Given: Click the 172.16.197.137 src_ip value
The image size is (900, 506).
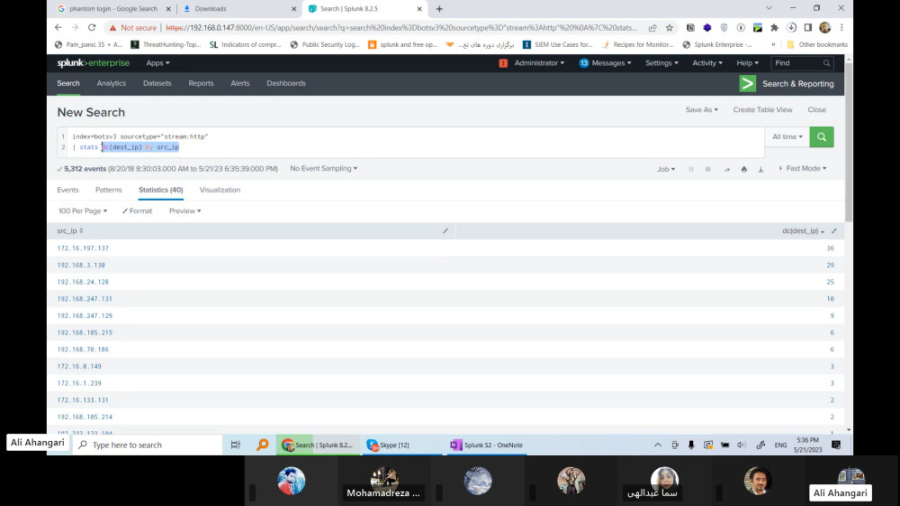Looking at the screenshot, I should pyautogui.click(x=83, y=248).
